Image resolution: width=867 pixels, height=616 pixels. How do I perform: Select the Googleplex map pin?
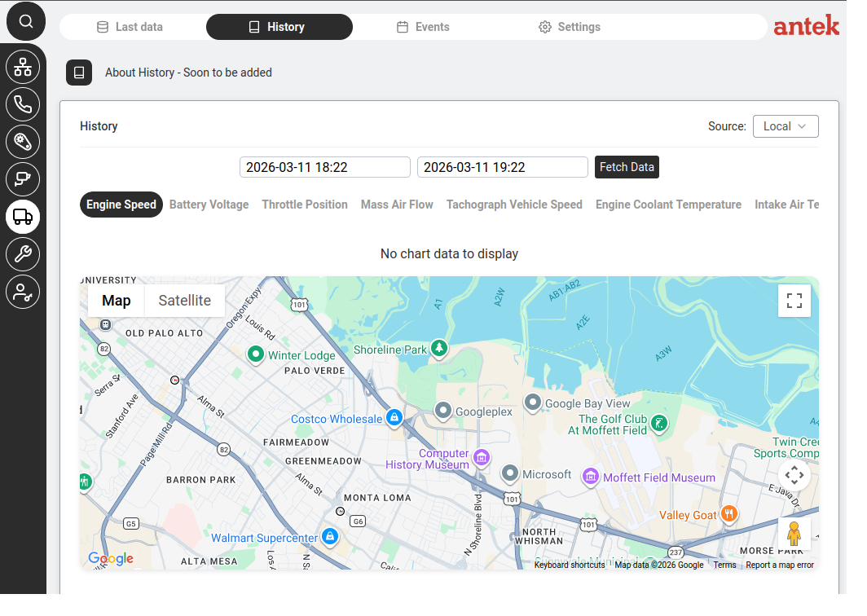[x=443, y=411]
